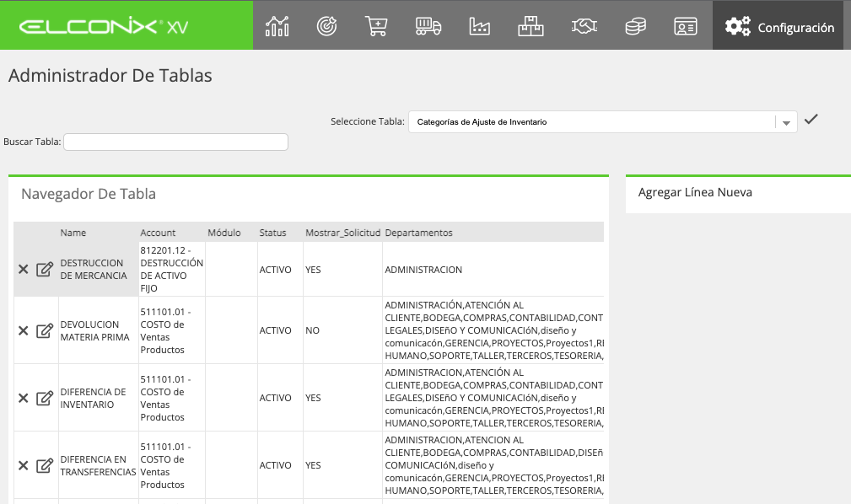Click the Name column header
The image size is (851, 504).
73,233
